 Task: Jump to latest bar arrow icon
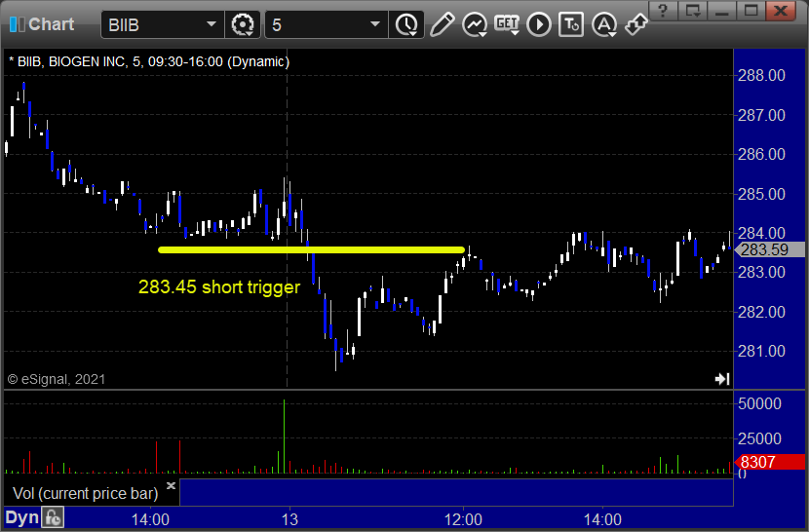722,379
